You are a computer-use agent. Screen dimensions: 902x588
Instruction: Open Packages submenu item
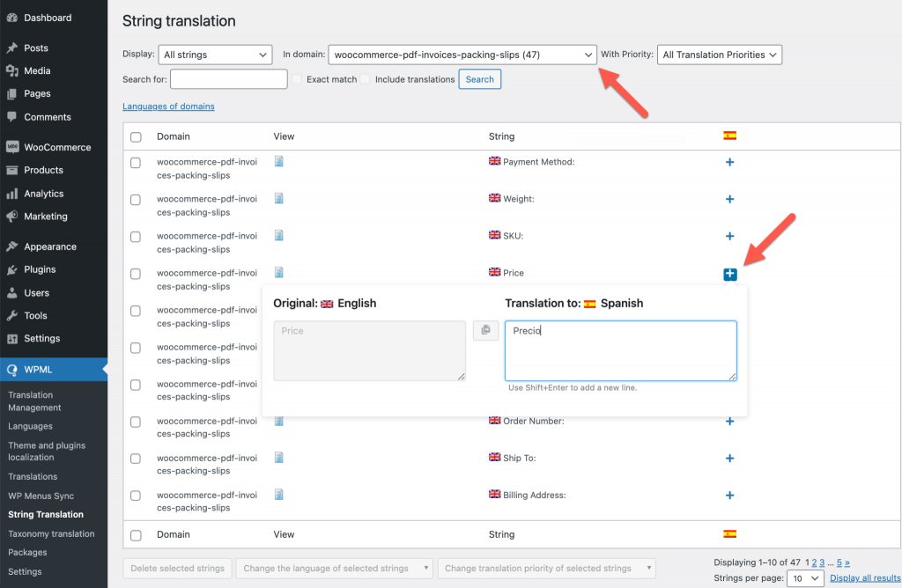[x=27, y=553]
